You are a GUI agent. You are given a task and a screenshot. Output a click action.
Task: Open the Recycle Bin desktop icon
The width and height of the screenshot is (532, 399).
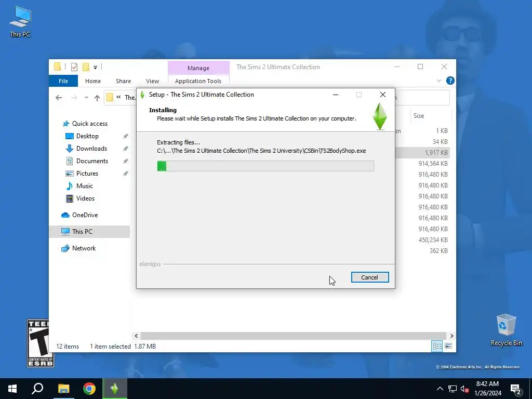coord(506,330)
